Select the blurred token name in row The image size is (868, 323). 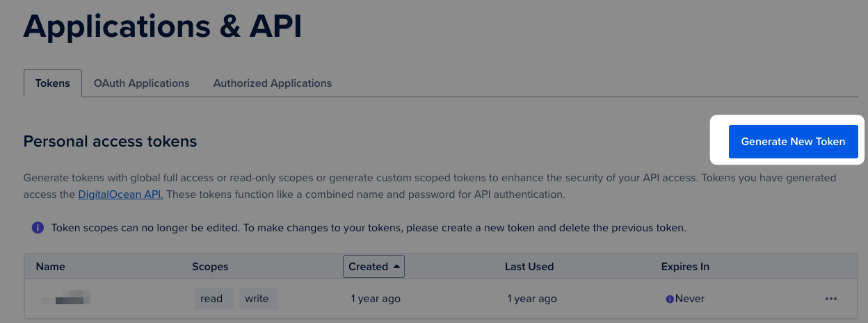(x=66, y=299)
